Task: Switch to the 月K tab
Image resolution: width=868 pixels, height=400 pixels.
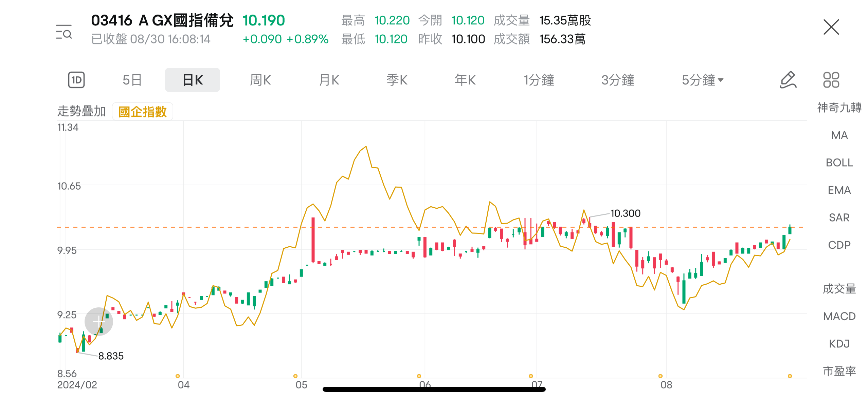Action: pos(329,80)
